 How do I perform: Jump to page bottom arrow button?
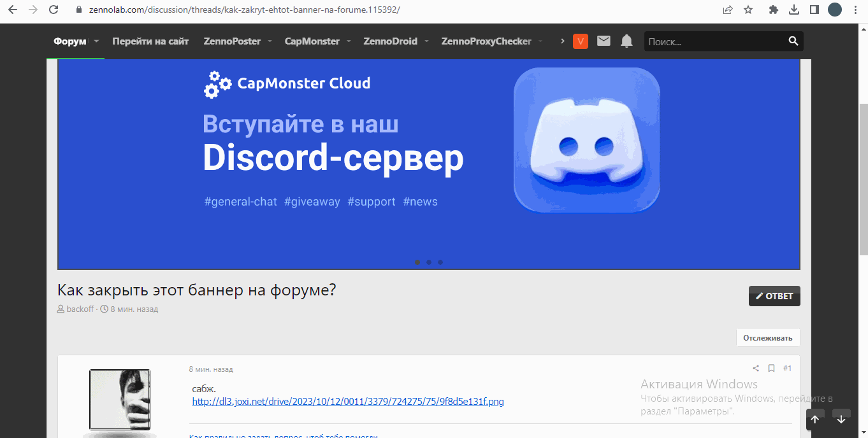pyautogui.click(x=841, y=420)
